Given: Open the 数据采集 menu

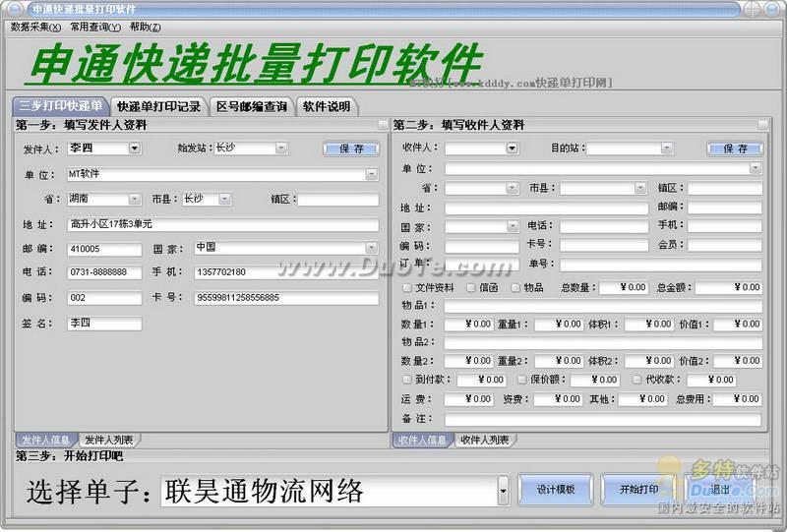Looking at the screenshot, I should click(x=35, y=28).
